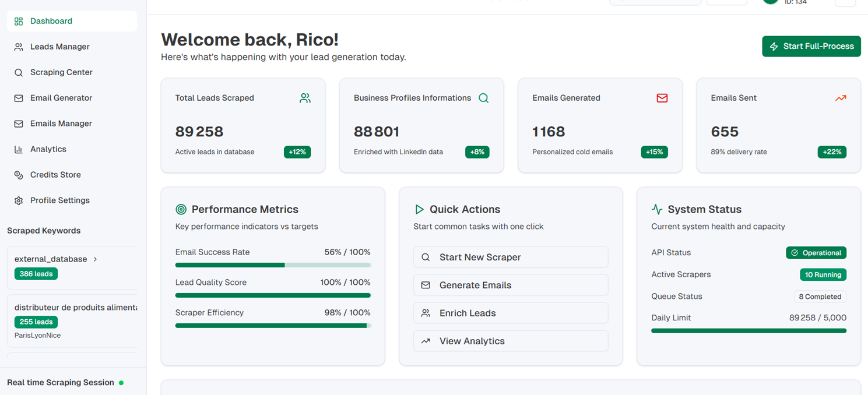This screenshot has height=395, width=868.
Task: Click the pulse icon beside System Status
Action: pyautogui.click(x=657, y=209)
